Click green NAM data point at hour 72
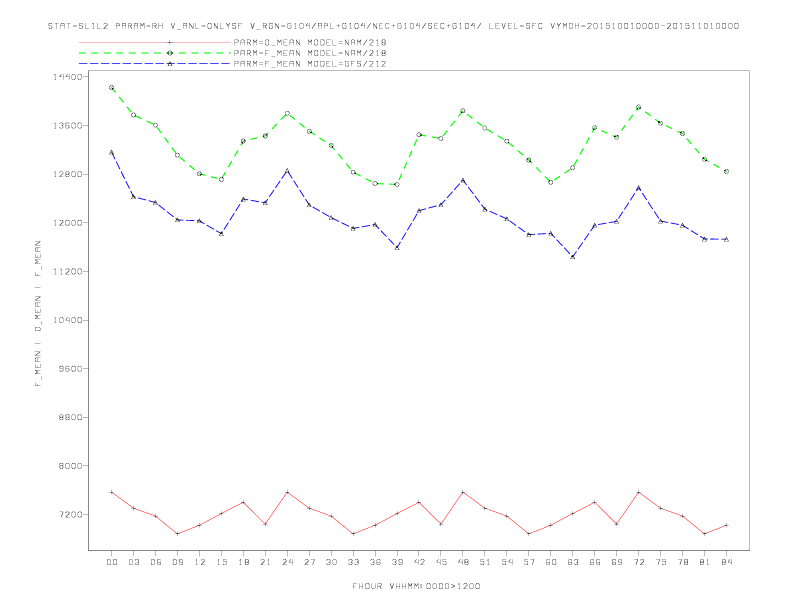Image resolution: width=792 pixels, height=612 pixels. 638,107
